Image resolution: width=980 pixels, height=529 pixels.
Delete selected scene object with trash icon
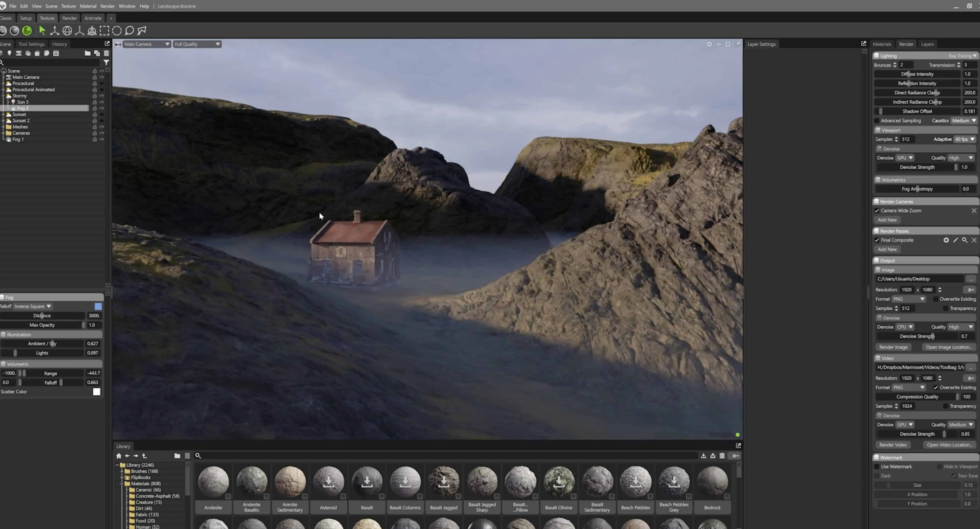tap(107, 53)
